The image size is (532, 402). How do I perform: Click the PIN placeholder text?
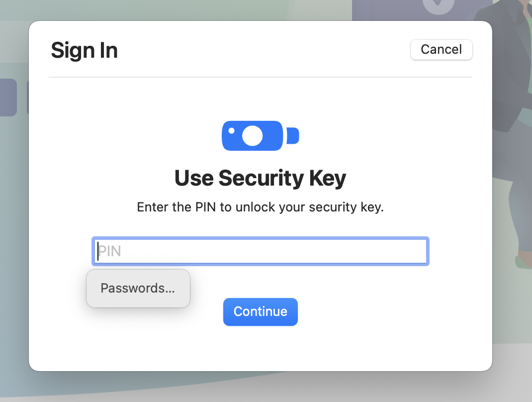pos(110,251)
